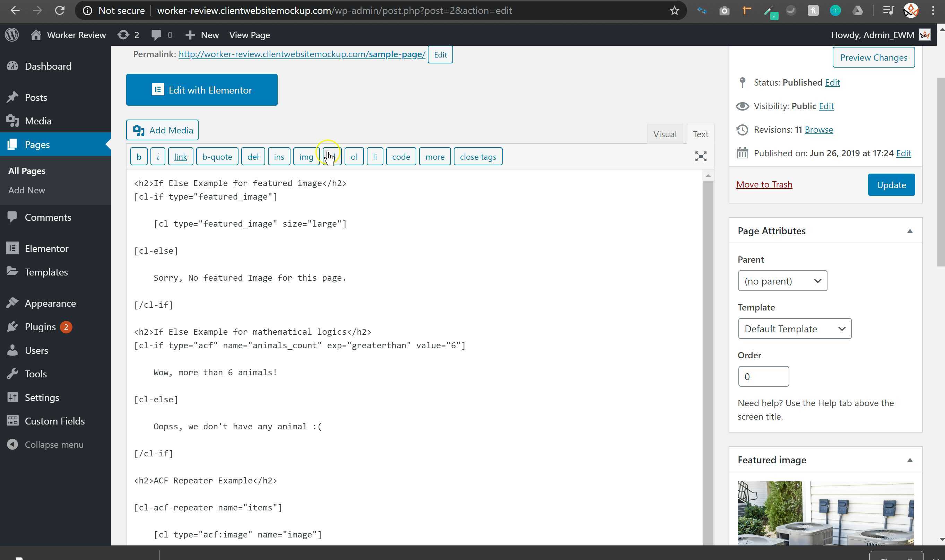Click Collapse menu arrow

click(x=12, y=444)
